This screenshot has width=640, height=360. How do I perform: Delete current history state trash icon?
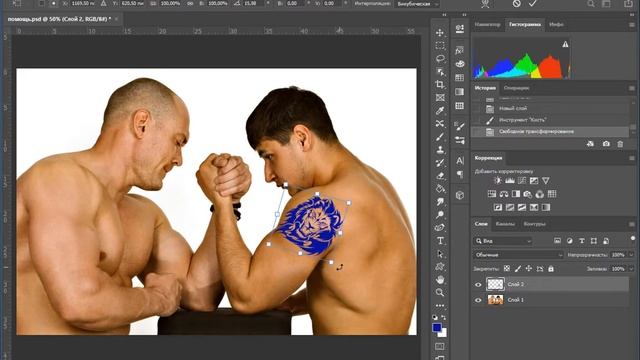[620, 144]
